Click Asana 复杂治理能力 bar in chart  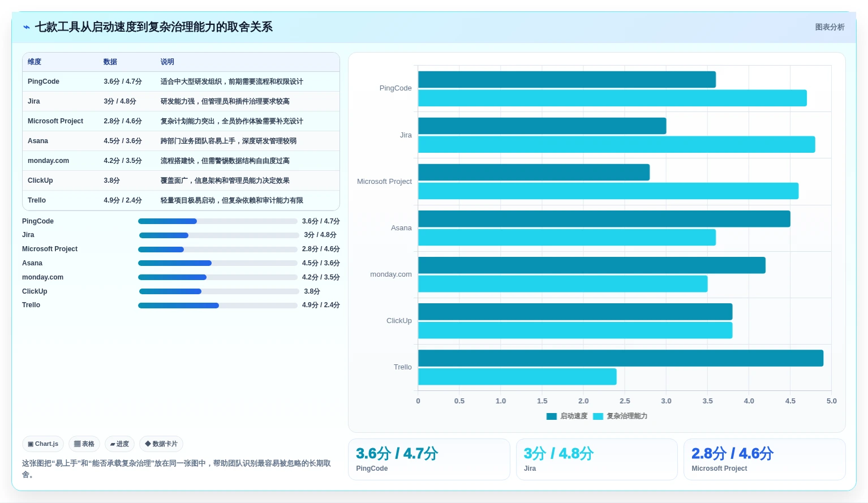[x=567, y=237]
